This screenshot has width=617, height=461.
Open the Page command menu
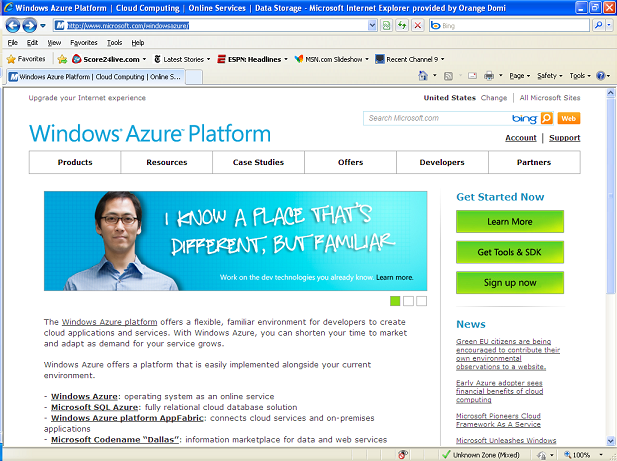520,76
